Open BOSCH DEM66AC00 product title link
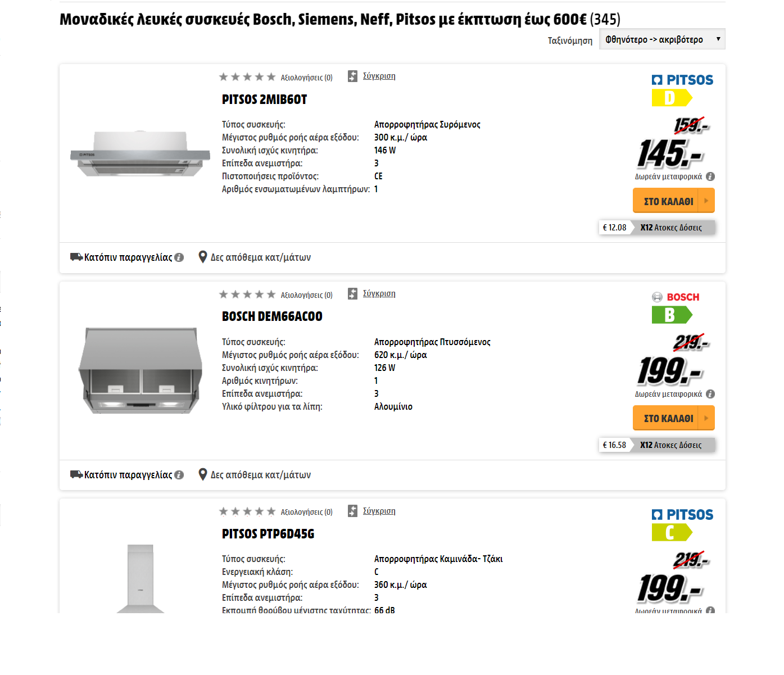 272,316
